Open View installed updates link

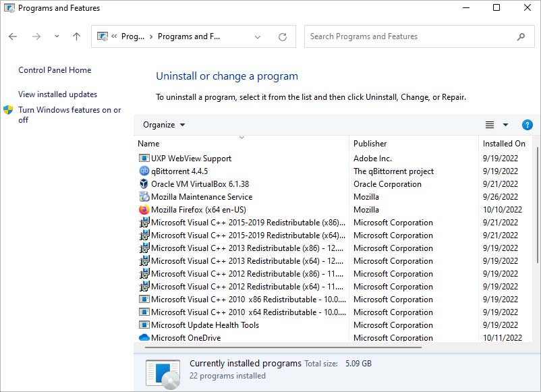tap(57, 94)
